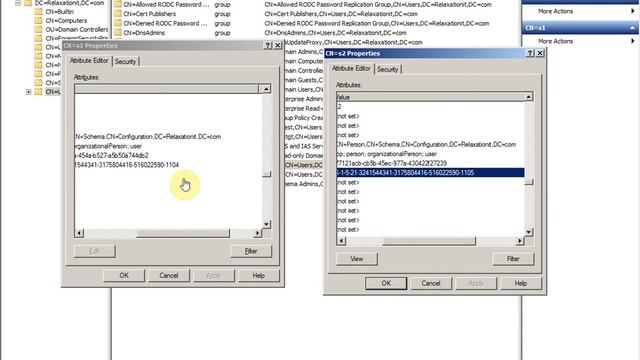Close the CN=s2 Properties dialog with X
Screen dimensions: 640x360
click(540, 53)
